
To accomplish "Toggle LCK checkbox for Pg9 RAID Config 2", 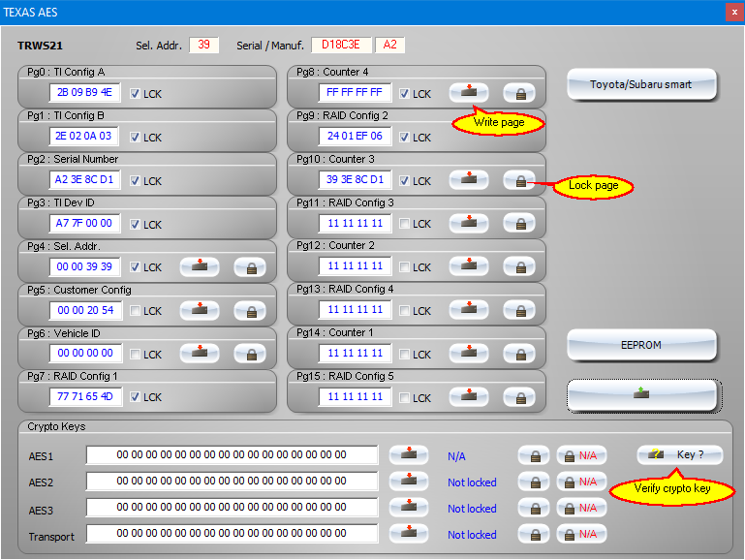I will 404,138.
